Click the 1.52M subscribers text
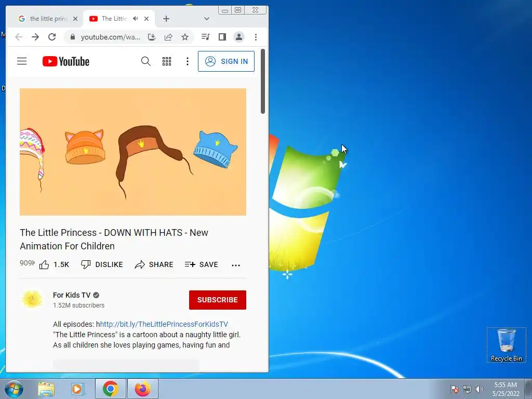The image size is (532, 399). 79,305
